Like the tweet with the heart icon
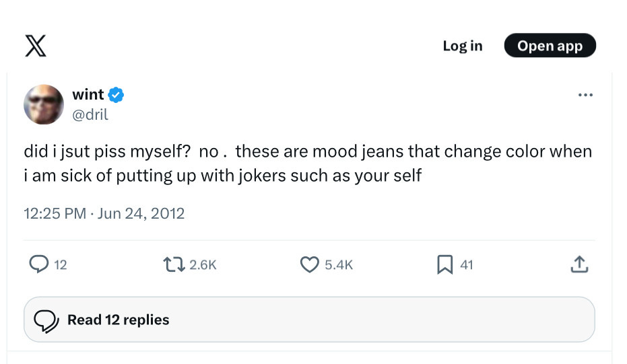This screenshot has height=364, width=627. coord(309,265)
